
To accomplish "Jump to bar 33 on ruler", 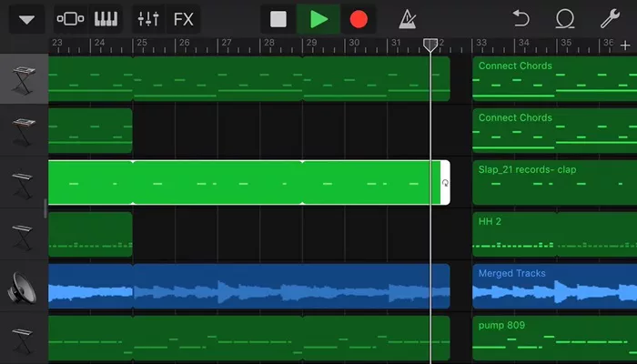I will [481, 43].
